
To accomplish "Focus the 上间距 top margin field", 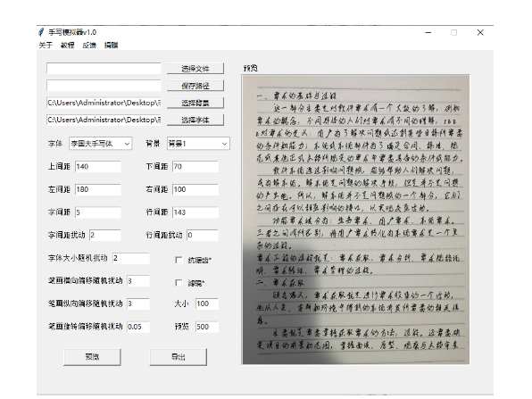I will point(97,167).
